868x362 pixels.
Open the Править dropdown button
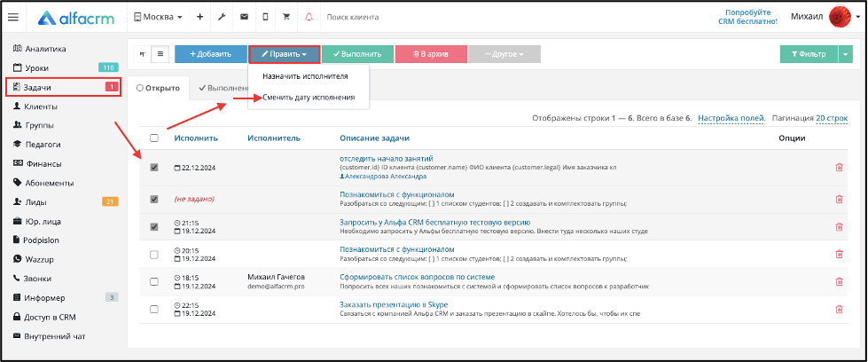point(284,54)
